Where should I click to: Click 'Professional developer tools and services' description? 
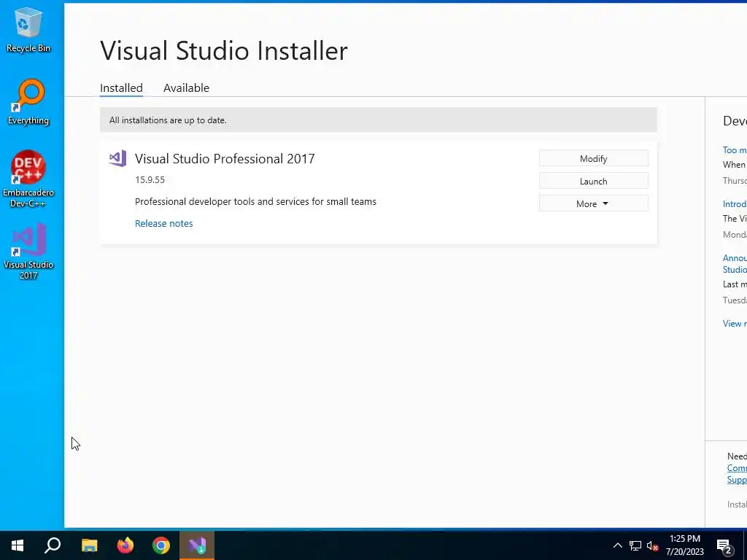255,201
